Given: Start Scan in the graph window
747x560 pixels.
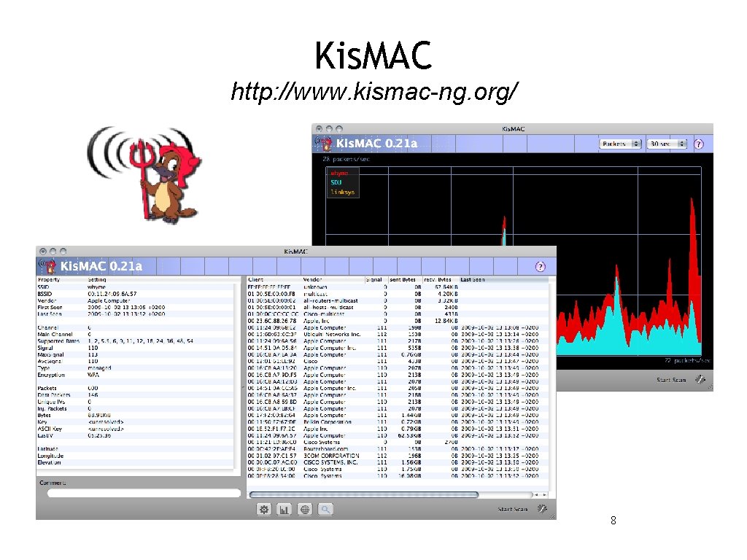Looking at the screenshot, I should click(671, 380).
